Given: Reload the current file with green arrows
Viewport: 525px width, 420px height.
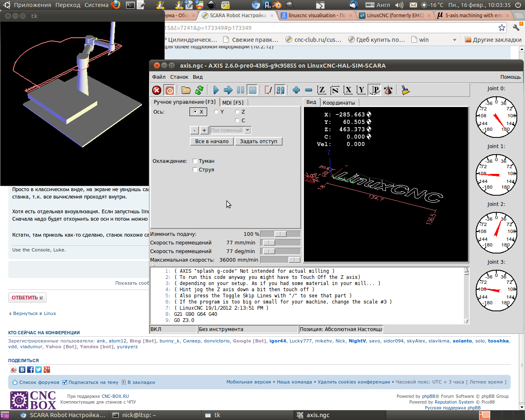Looking at the screenshot, I should pos(199,90).
